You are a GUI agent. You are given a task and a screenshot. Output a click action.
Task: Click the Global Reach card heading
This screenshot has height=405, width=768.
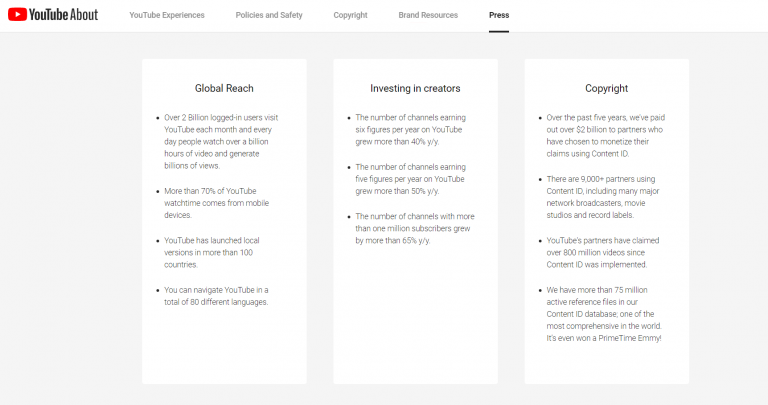(x=224, y=88)
